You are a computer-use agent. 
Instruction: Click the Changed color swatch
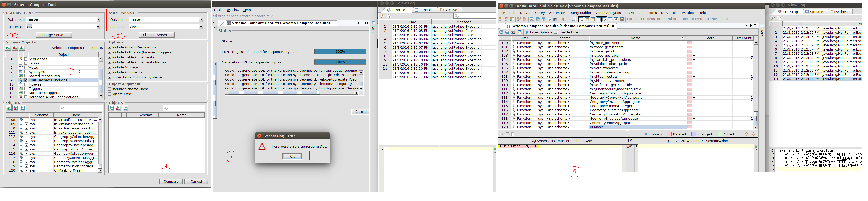694,134
